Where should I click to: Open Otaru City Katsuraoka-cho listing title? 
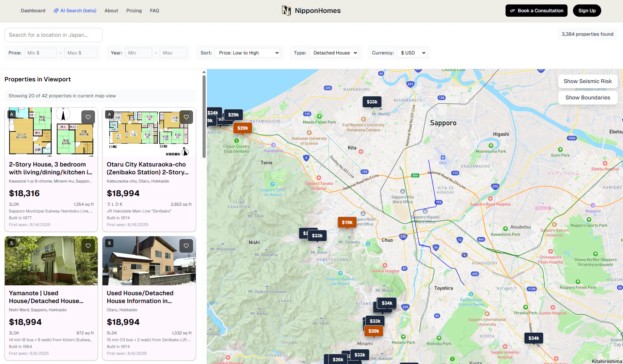click(148, 168)
